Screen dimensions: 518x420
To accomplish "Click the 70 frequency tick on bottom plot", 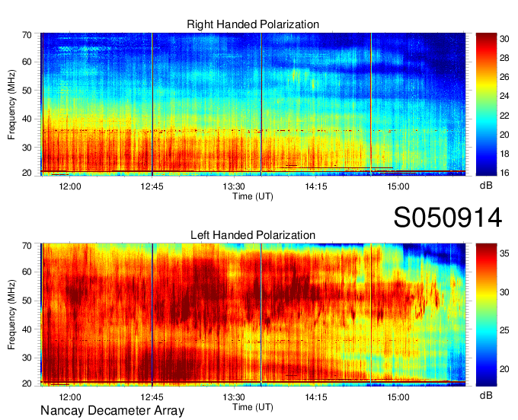I will pyautogui.click(x=27, y=246).
